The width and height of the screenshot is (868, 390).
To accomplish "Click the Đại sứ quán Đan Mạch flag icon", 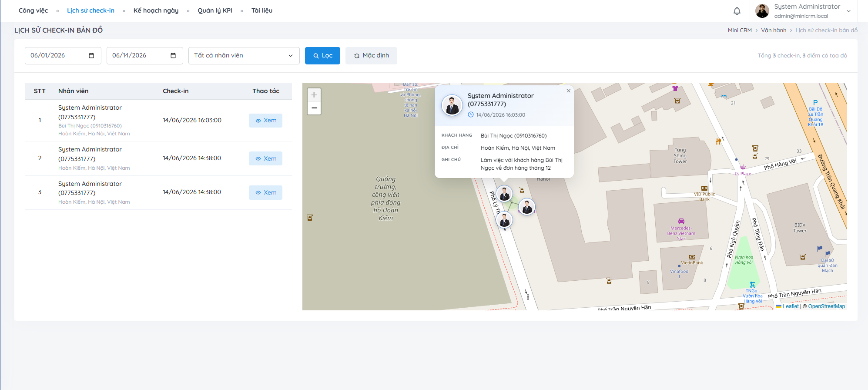I will coord(827,254).
